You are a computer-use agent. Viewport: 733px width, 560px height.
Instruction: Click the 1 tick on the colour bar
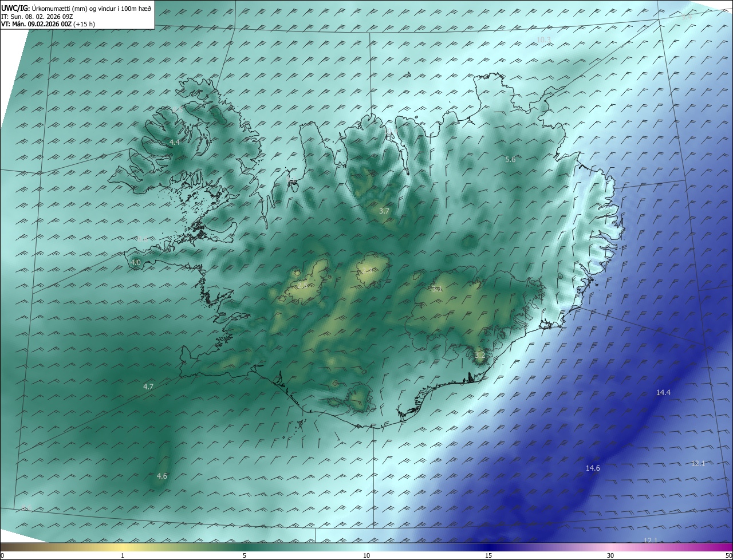pyautogui.click(x=123, y=555)
